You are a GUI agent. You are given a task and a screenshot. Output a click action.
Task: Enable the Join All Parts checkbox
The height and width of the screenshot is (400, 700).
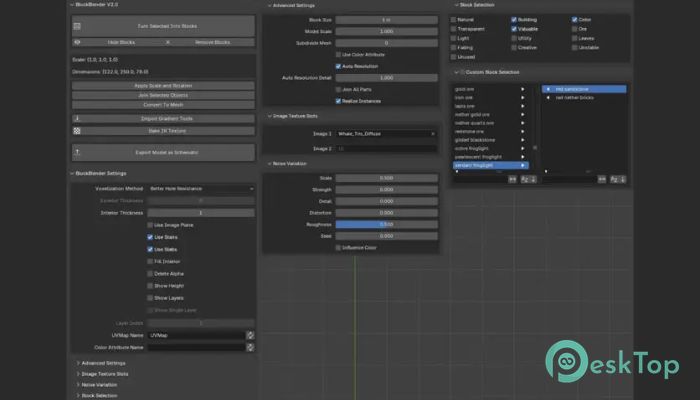338,89
